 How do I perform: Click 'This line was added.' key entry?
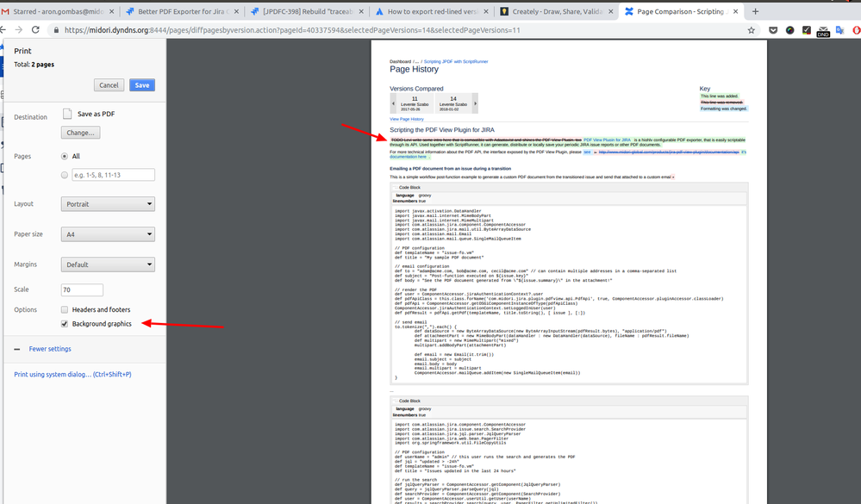[x=720, y=96]
